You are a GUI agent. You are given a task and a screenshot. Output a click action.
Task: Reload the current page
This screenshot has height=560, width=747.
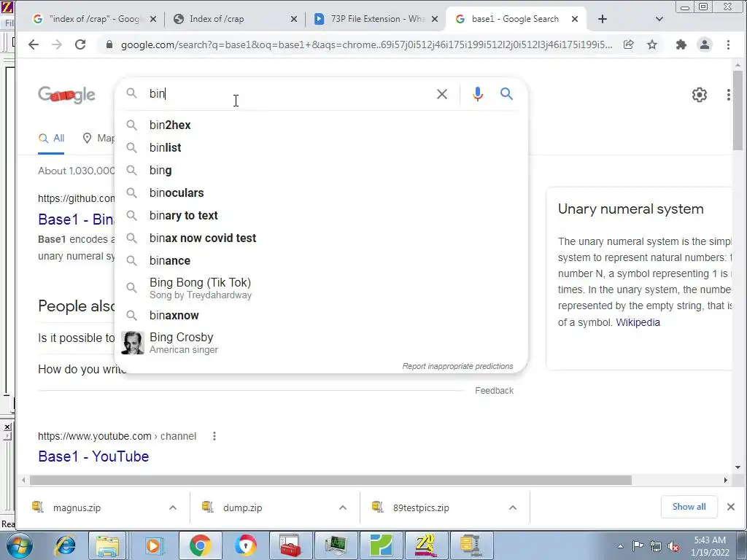click(x=80, y=44)
